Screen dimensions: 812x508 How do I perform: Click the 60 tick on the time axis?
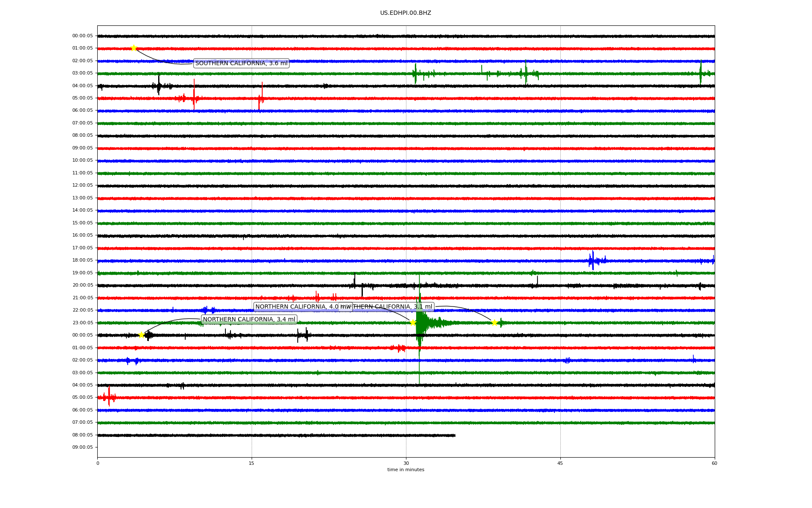[714, 463]
